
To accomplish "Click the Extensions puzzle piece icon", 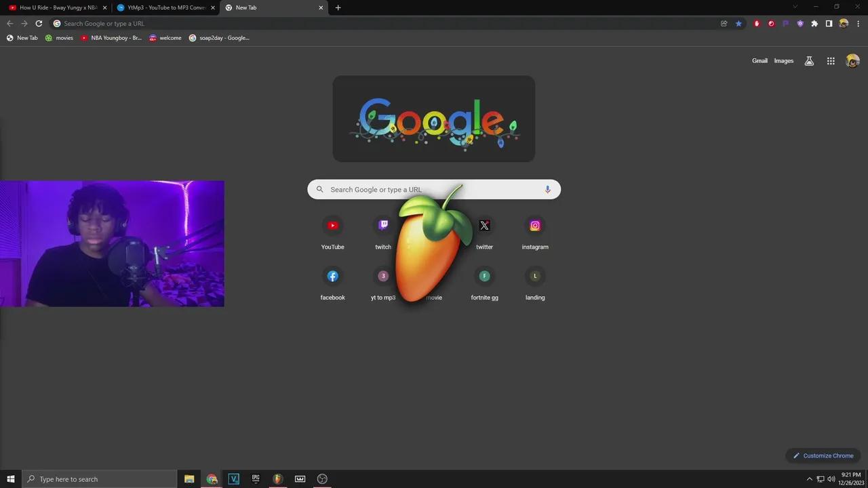I will click(814, 24).
